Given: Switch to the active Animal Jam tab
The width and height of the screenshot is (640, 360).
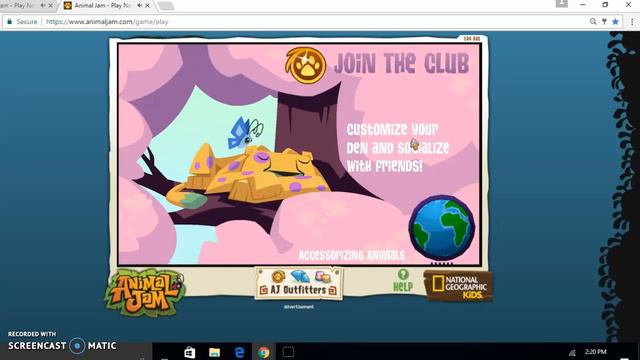Looking at the screenshot, I should coord(102,6).
